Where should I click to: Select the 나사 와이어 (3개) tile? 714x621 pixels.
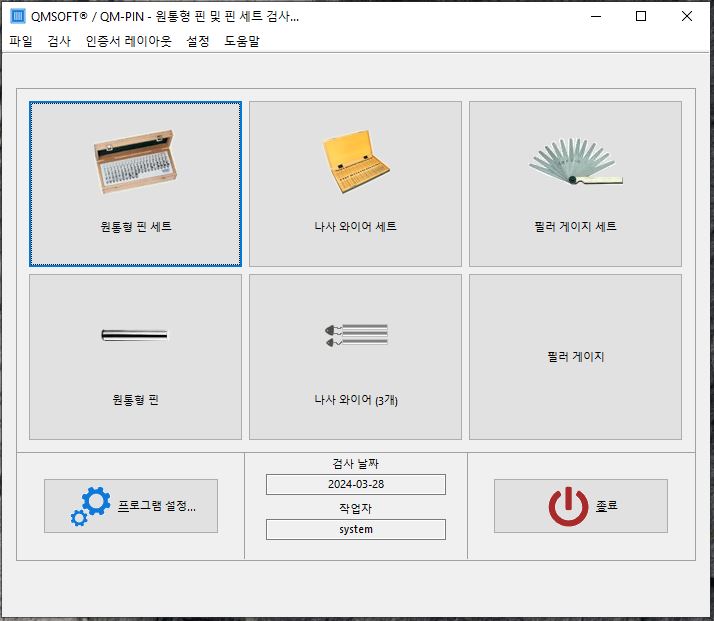point(355,357)
